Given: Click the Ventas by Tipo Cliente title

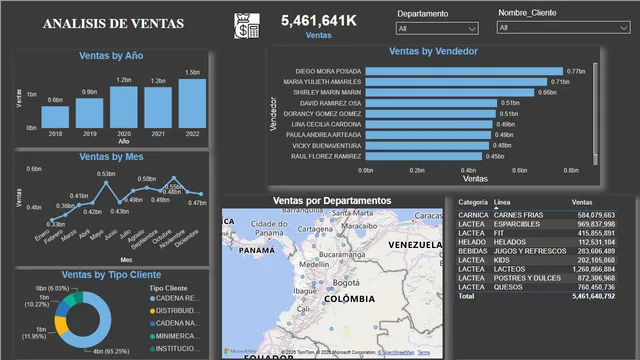Looking at the screenshot, I should point(111,275).
